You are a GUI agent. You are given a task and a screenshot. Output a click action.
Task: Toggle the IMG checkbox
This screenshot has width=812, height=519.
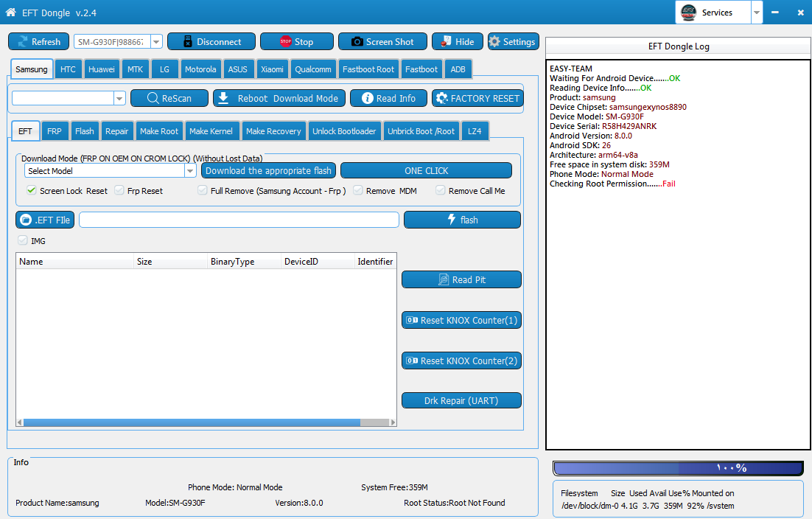click(22, 240)
